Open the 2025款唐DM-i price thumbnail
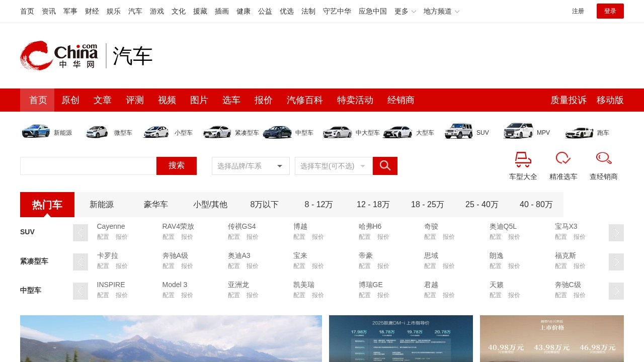Viewport: 644px width, 362px height. 401,338
